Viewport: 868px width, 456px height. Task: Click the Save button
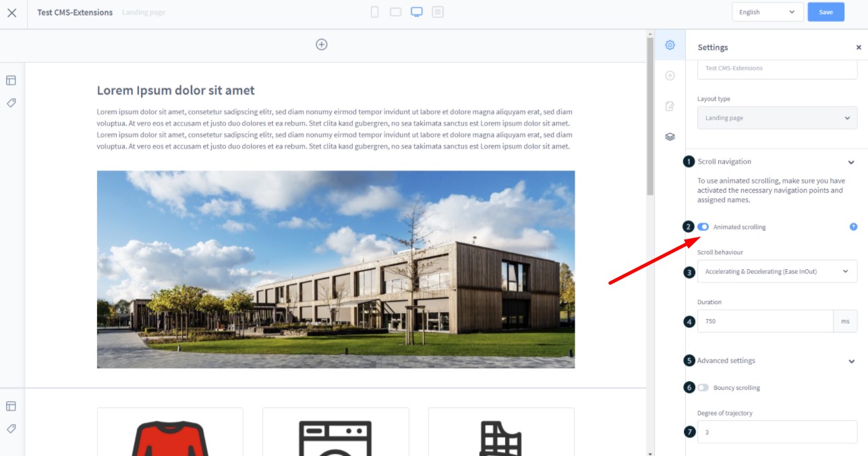[x=826, y=12]
